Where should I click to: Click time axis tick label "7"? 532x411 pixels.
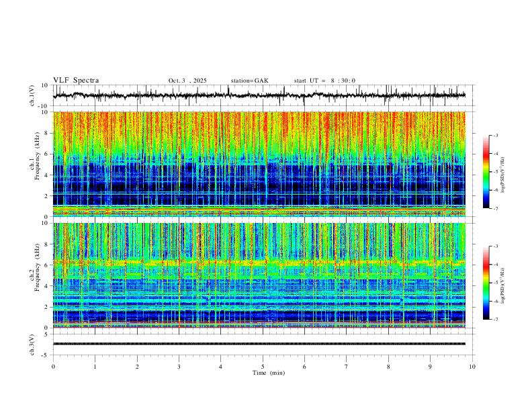[347, 367]
